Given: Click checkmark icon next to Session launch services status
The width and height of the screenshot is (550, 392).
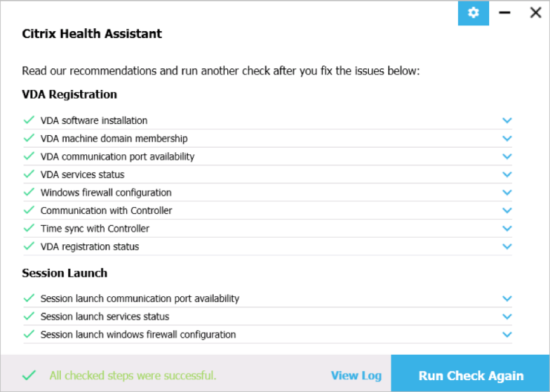Looking at the screenshot, I should pos(29,316).
